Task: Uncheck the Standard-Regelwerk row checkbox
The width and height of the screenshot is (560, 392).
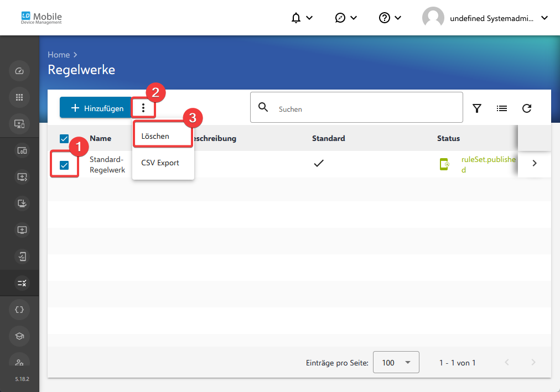Action: (x=64, y=165)
